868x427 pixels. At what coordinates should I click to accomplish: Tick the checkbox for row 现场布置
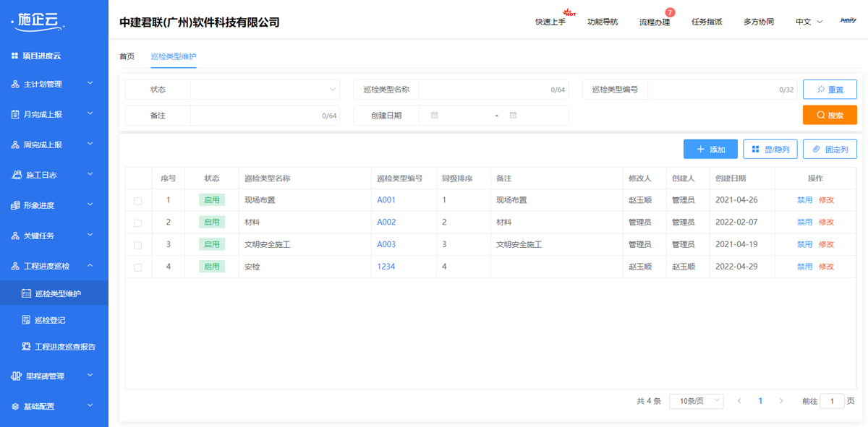tap(138, 201)
